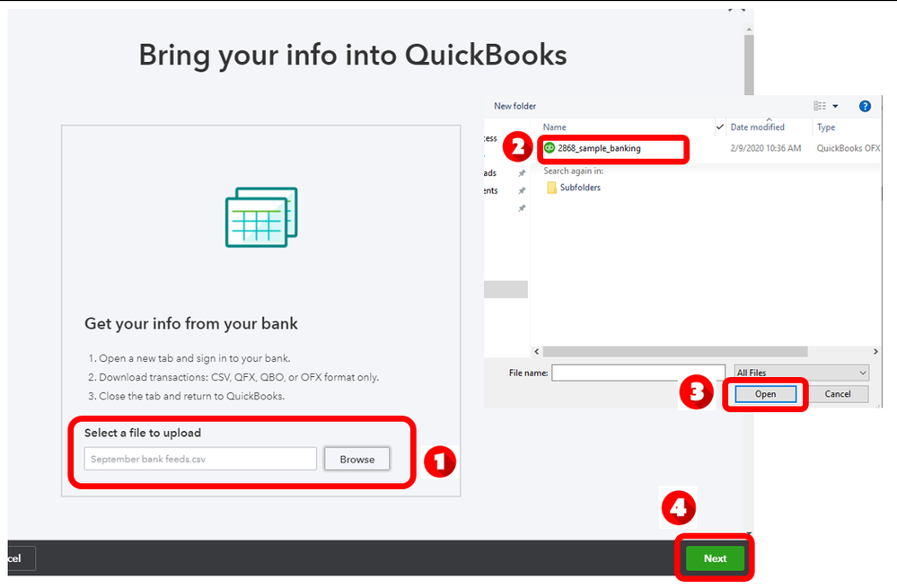The image size is (897, 588).
Task: Click the Open button in the file dialog
Action: point(764,393)
